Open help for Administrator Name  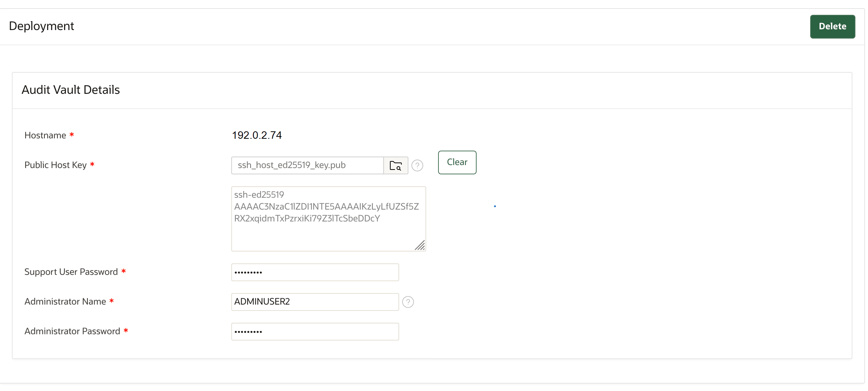click(408, 302)
